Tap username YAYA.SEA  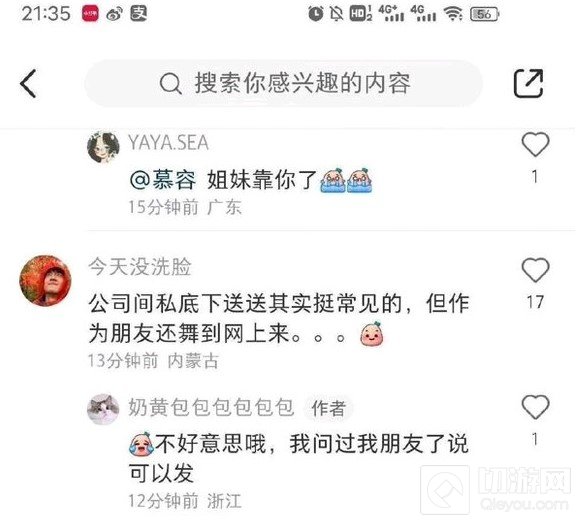click(168, 142)
